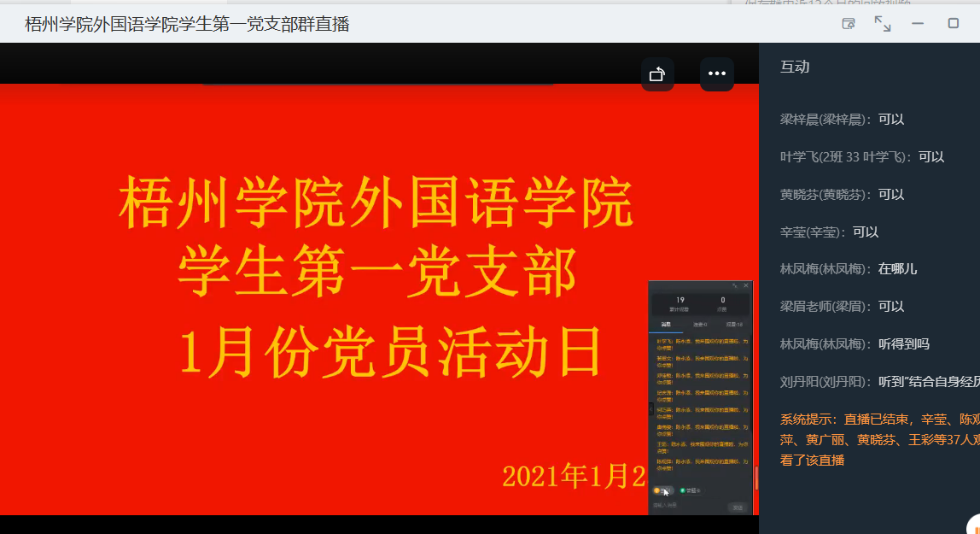Image resolution: width=980 pixels, height=534 pixels.
Task: Switch to the first tab of the embedded panel
Action: pyautogui.click(x=666, y=325)
